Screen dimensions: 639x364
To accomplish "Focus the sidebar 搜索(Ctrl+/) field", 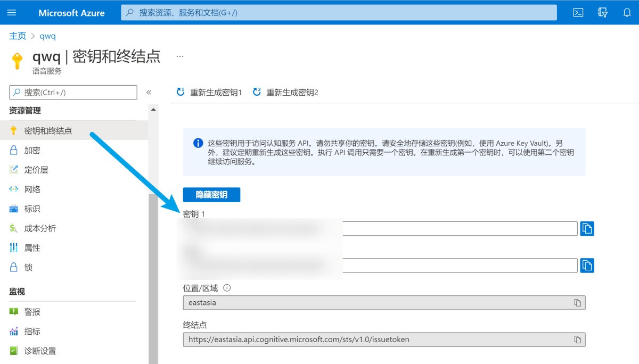I will [73, 92].
